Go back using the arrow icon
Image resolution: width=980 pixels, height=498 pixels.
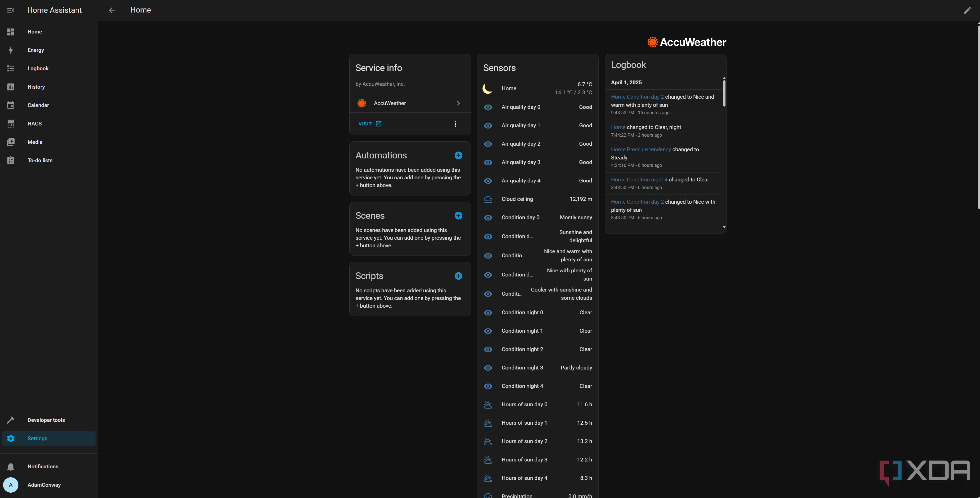112,10
